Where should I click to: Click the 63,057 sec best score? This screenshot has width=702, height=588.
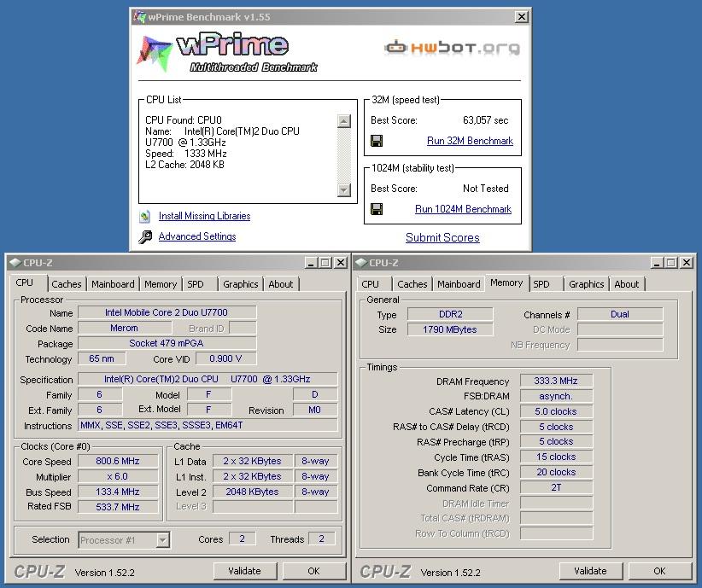click(x=485, y=120)
